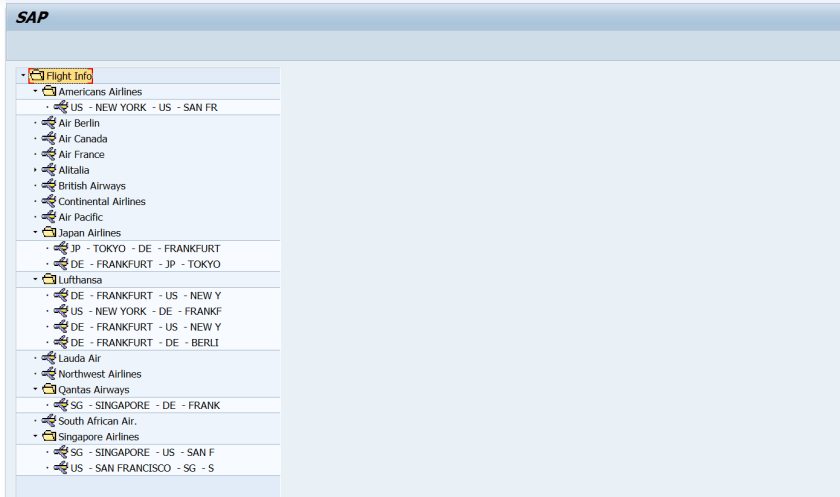Click the 'Northwest Airlines' label
The height and width of the screenshot is (497, 840).
pyautogui.click(x=100, y=374)
